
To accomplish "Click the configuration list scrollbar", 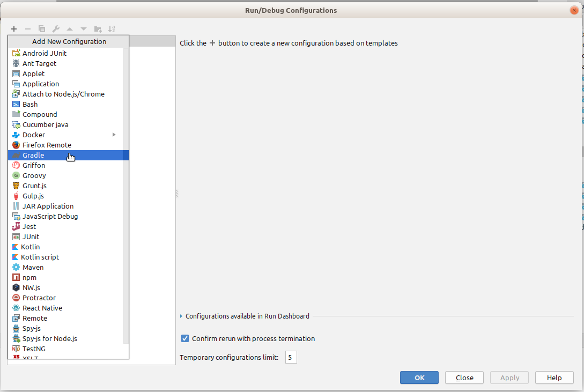I will (x=126, y=195).
